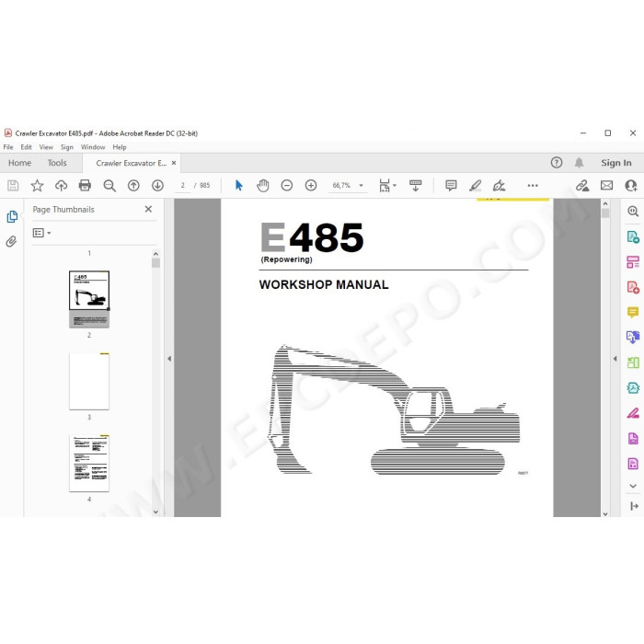Switch to the Home tab
The width and height of the screenshot is (644, 644).
pos(19,163)
